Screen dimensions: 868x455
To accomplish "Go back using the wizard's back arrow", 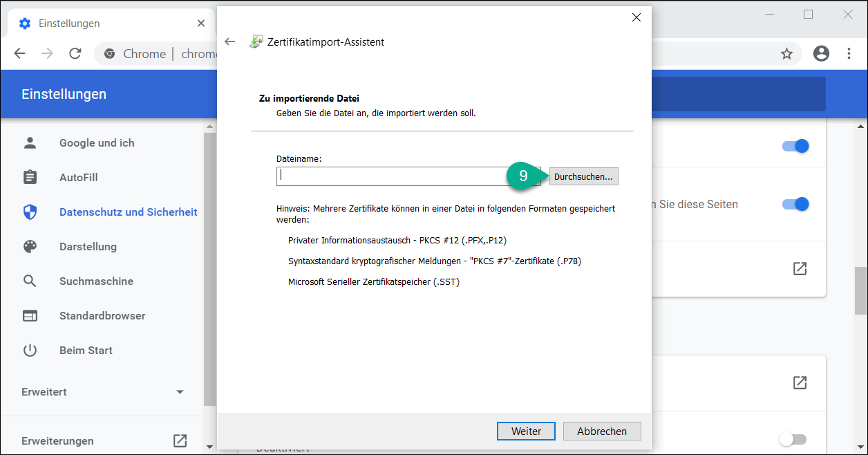I will pyautogui.click(x=230, y=41).
